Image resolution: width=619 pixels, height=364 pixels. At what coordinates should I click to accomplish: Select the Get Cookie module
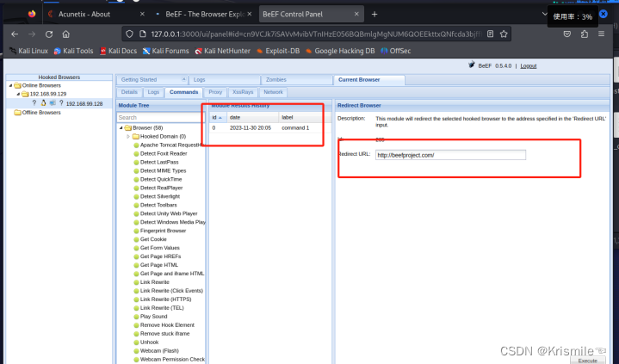153,239
